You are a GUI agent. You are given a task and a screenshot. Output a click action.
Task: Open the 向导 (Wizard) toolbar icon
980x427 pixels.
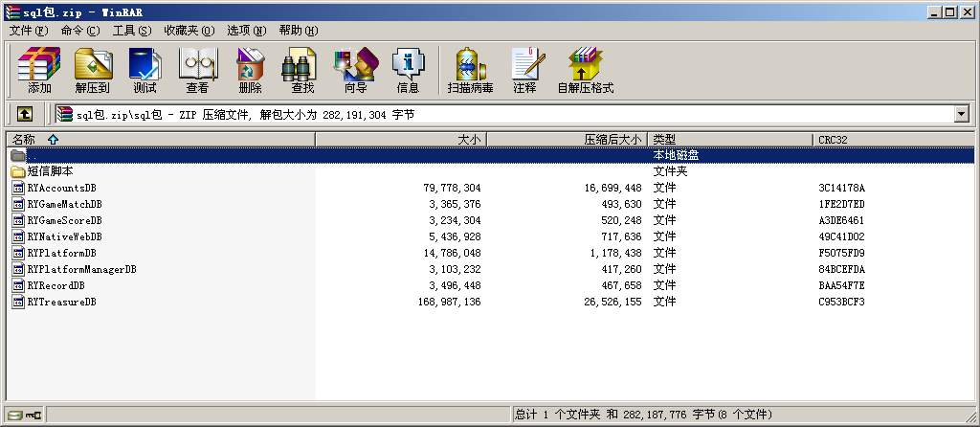click(355, 70)
